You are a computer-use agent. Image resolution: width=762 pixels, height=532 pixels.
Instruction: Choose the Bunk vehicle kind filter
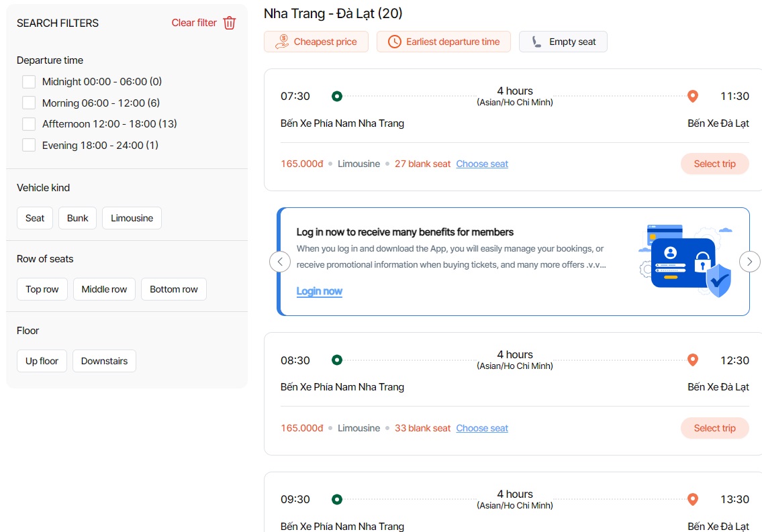[78, 218]
